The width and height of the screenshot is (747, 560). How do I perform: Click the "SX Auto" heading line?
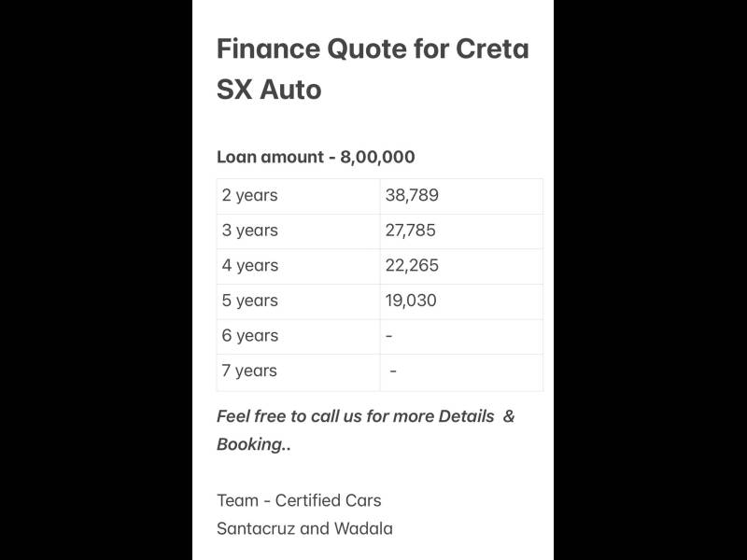point(269,90)
